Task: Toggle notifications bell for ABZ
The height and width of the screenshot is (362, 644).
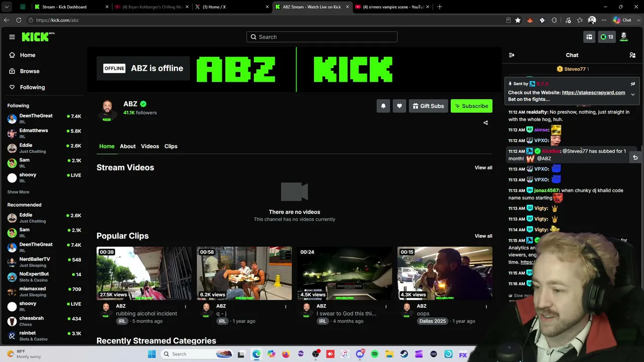Action: pos(383,106)
